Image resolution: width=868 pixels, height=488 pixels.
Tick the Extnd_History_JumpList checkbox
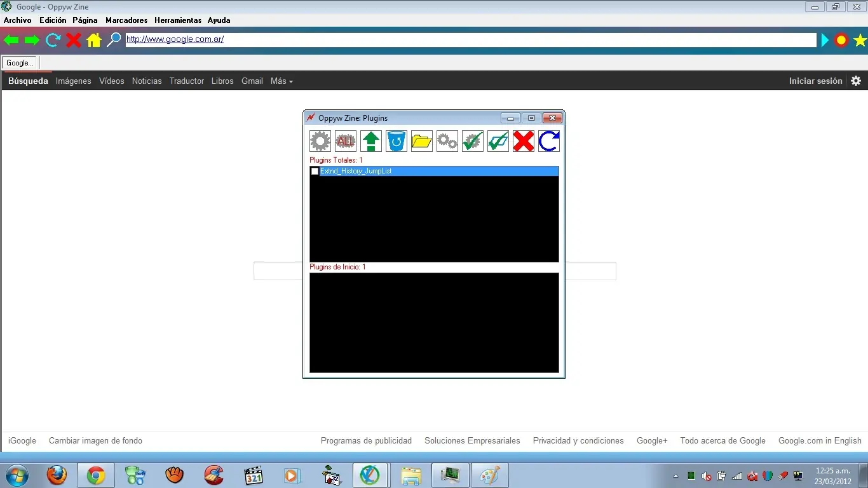[x=315, y=172]
